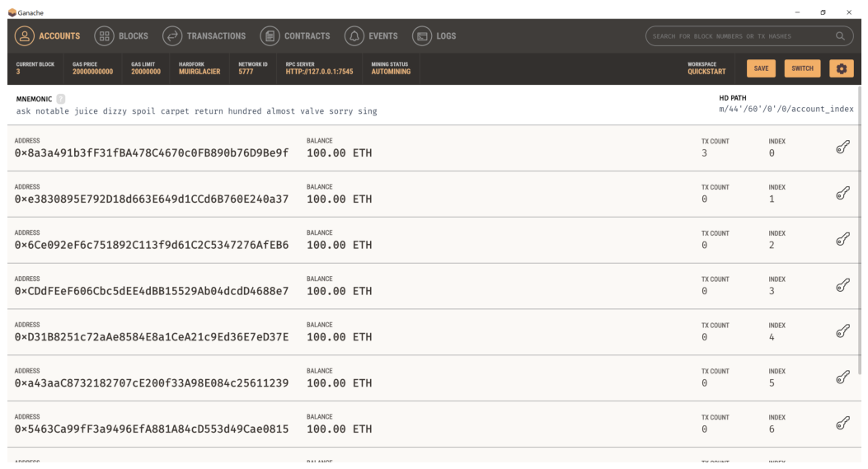Click the TX count 3 of first account
The width and height of the screenshot is (868, 469).
pyautogui.click(x=704, y=153)
